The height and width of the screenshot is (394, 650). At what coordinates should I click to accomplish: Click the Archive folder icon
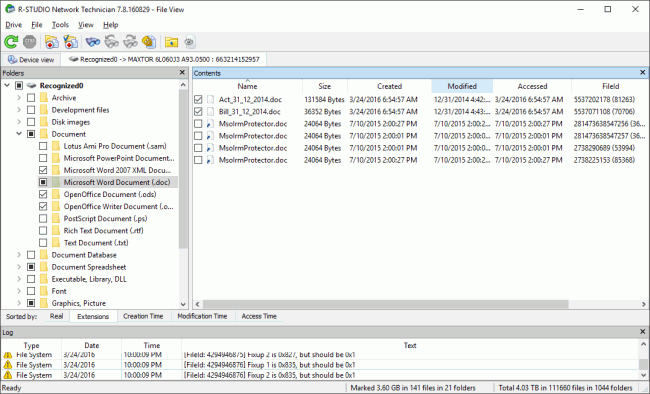(44, 98)
